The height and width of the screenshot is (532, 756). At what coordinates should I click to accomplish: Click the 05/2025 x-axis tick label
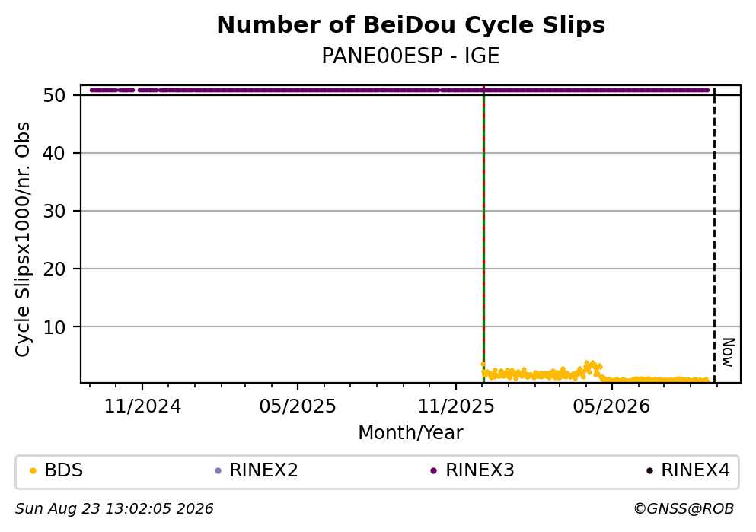(x=298, y=406)
